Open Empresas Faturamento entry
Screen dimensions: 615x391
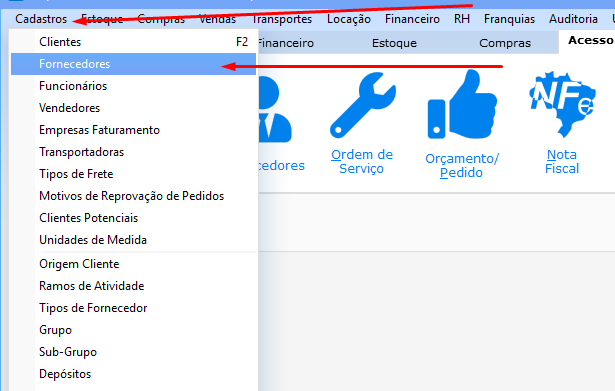click(133, 130)
